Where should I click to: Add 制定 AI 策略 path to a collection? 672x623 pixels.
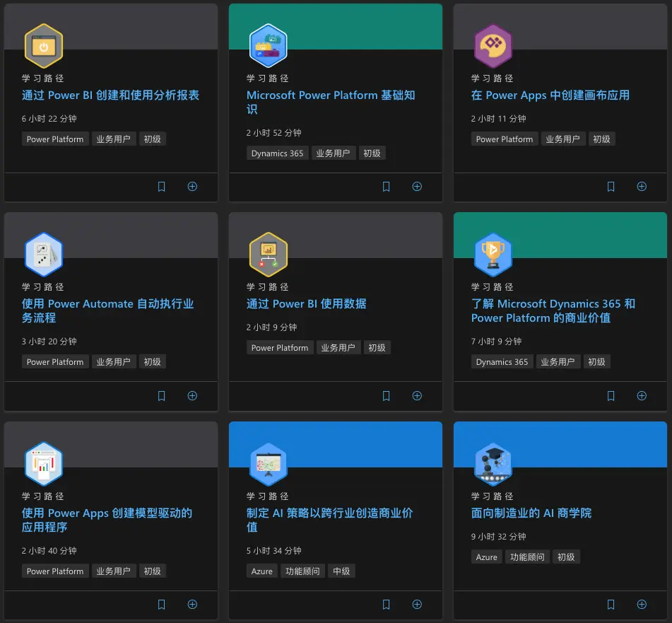pos(417,605)
